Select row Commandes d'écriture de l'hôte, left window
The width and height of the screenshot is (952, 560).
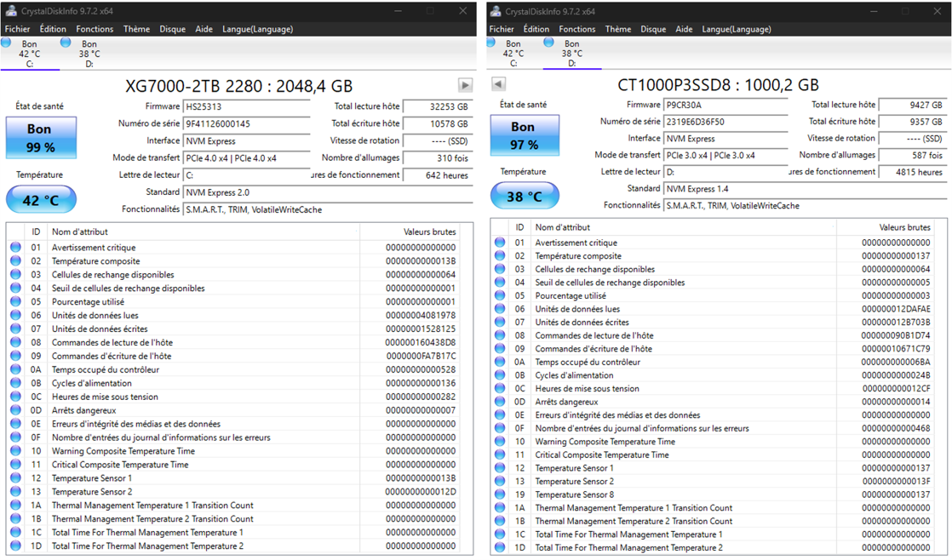click(x=233, y=356)
